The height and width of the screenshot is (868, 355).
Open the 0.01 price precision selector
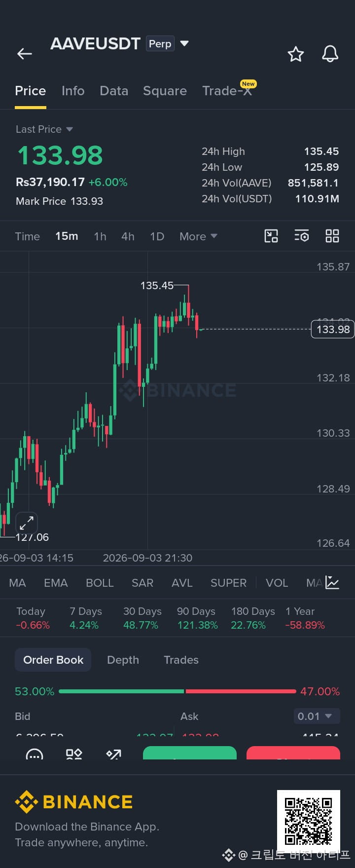[x=316, y=716]
